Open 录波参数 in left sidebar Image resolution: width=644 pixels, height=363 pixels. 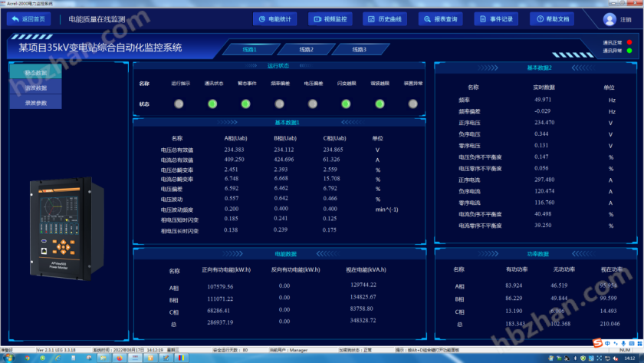(35, 103)
